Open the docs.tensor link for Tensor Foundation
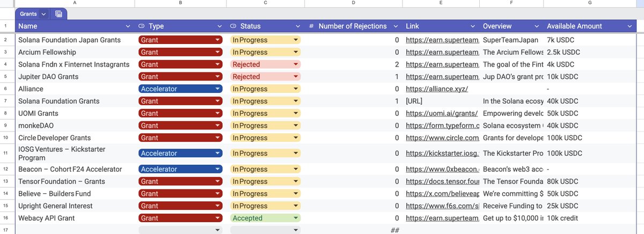The image size is (644, 234). (x=442, y=182)
